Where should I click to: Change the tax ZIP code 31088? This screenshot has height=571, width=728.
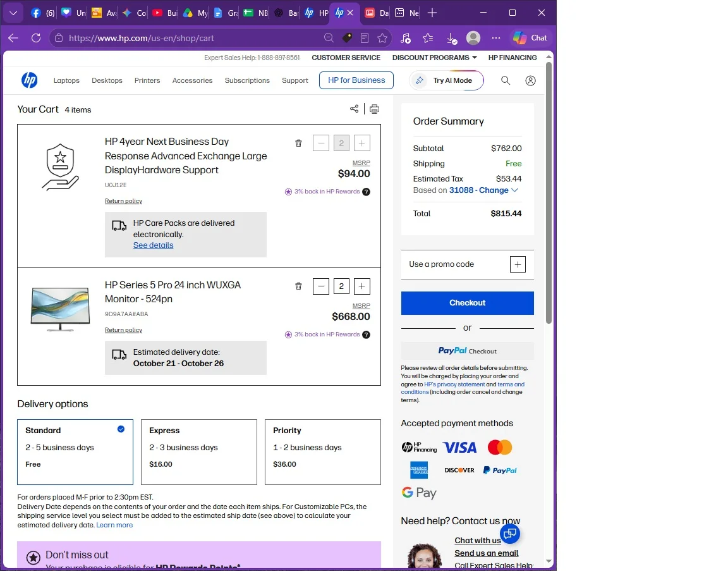pyautogui.click(x=483, y=190)
